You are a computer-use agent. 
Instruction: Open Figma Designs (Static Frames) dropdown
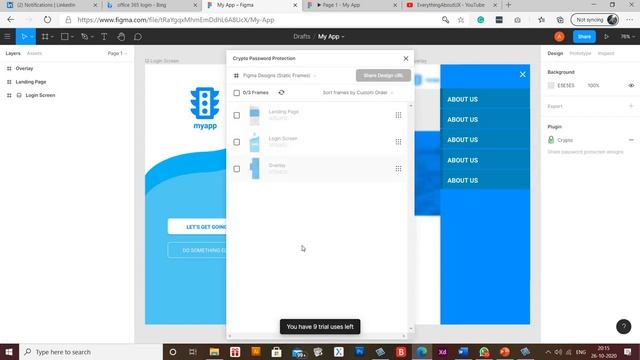click(x=279, y=76)
